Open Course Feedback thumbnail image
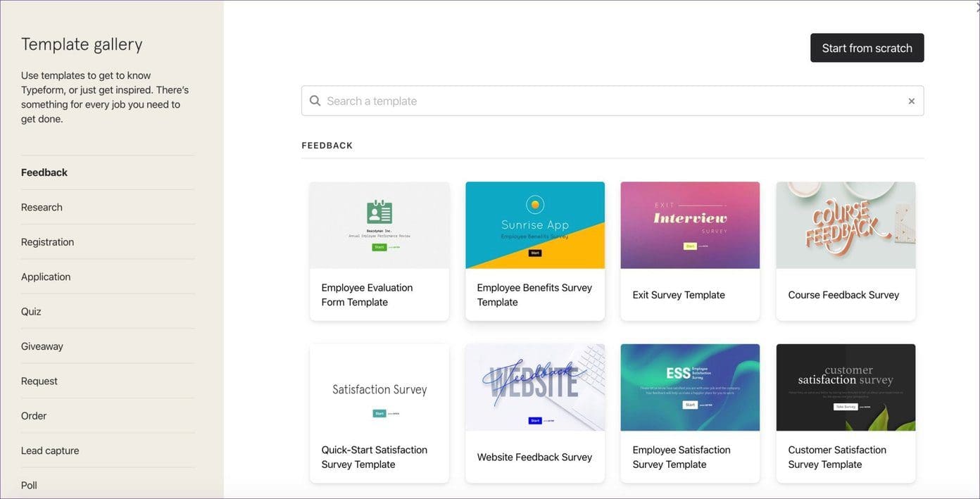The height and width of the screenshot is (499, 980). [x=846, y=225]
